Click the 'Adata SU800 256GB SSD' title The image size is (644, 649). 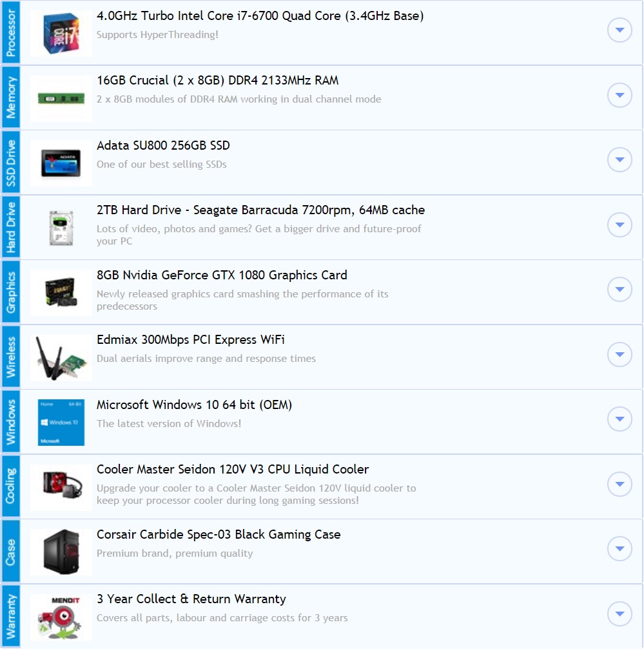(163, 145)
